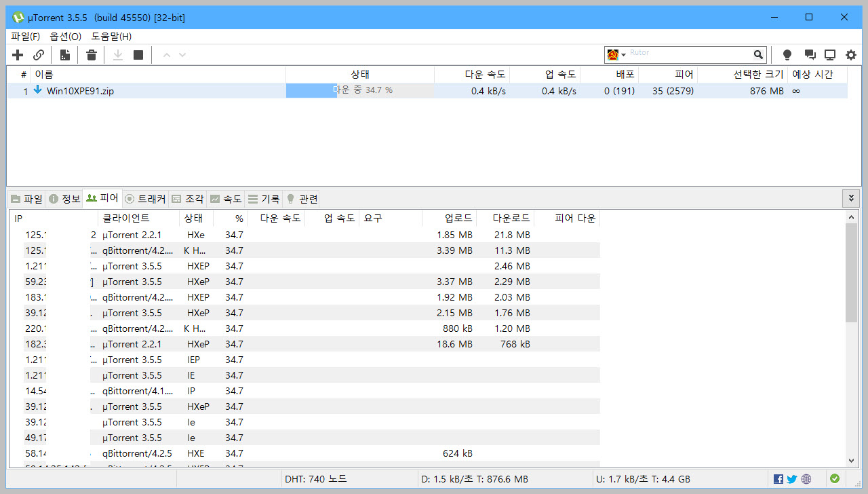
Task: Select the qBittorrent/4.1 peer with IP flags
Action: pyautogui.click(x=304, y=391)
